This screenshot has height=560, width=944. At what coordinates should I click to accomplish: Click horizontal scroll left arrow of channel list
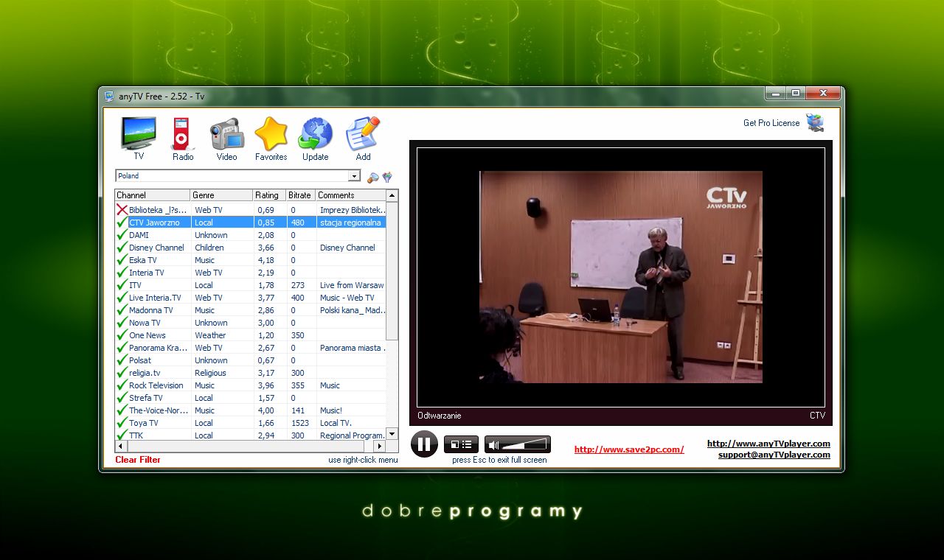(x=121, y=447)
